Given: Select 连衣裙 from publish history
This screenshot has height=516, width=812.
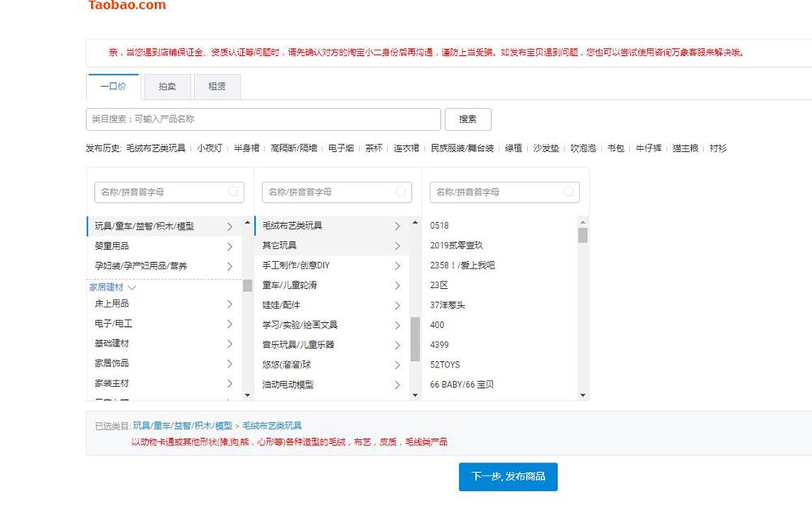Looking at the screenshot, I should 406,148.
